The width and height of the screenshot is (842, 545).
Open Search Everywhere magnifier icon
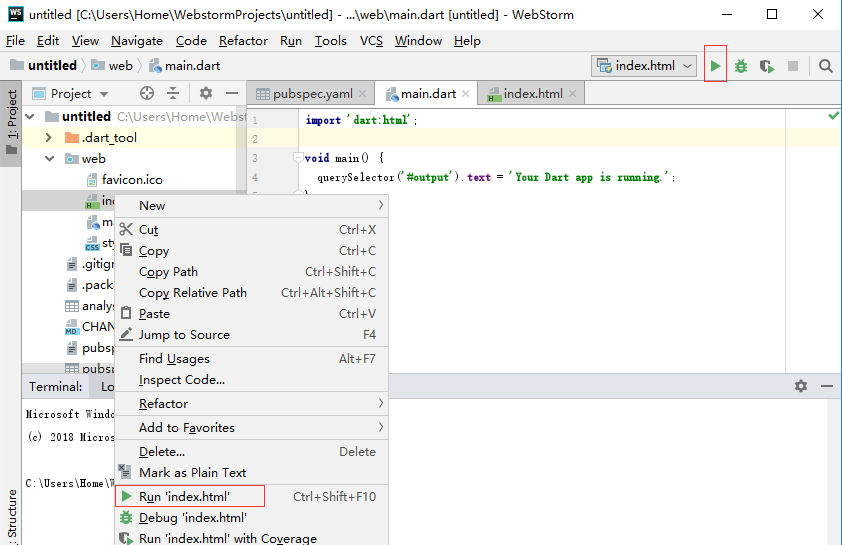pyautogui.click(x=825, y=66)
